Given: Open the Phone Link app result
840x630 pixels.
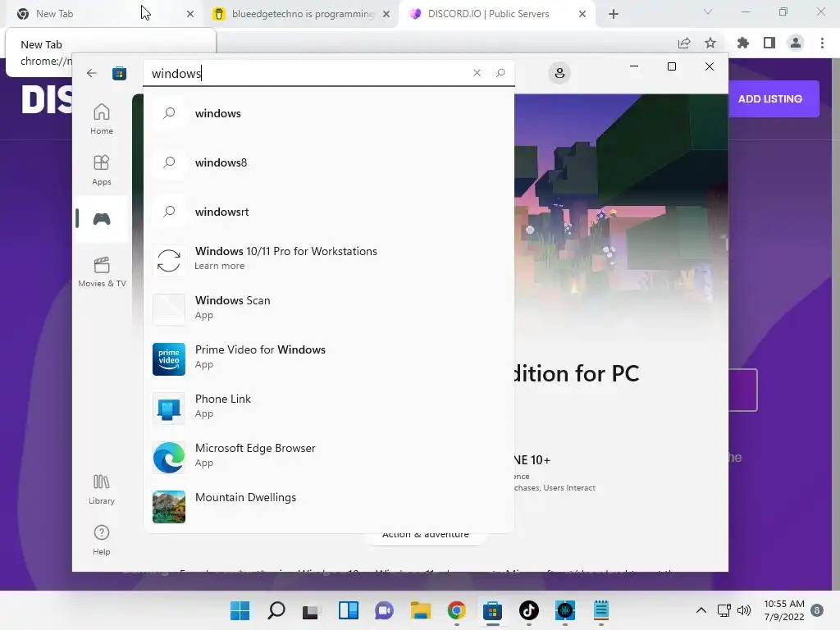Looking at the screenshot, I should click(x=328, y=407).
